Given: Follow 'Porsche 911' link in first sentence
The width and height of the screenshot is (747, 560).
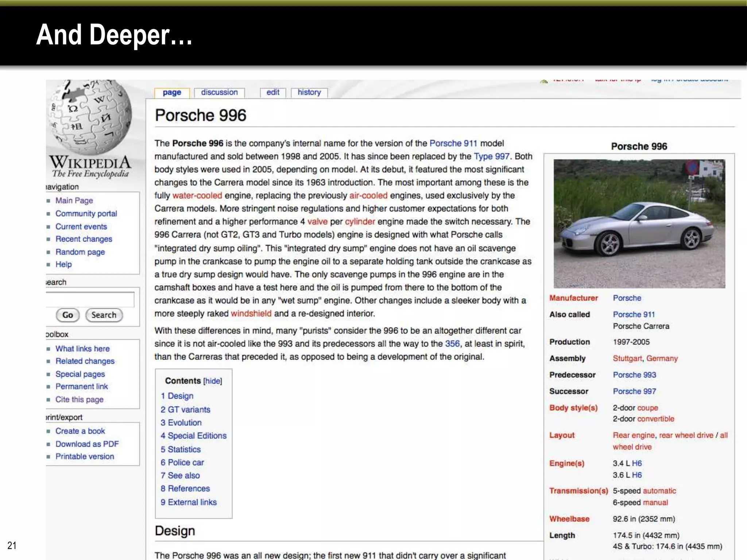Looking at the screenshot, I should click(453, 143).
